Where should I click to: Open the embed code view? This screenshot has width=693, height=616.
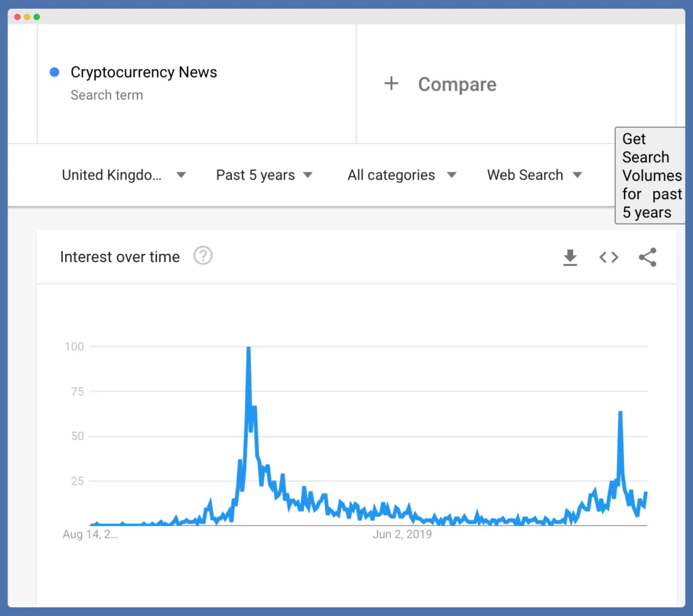click(x=608, y=258)
